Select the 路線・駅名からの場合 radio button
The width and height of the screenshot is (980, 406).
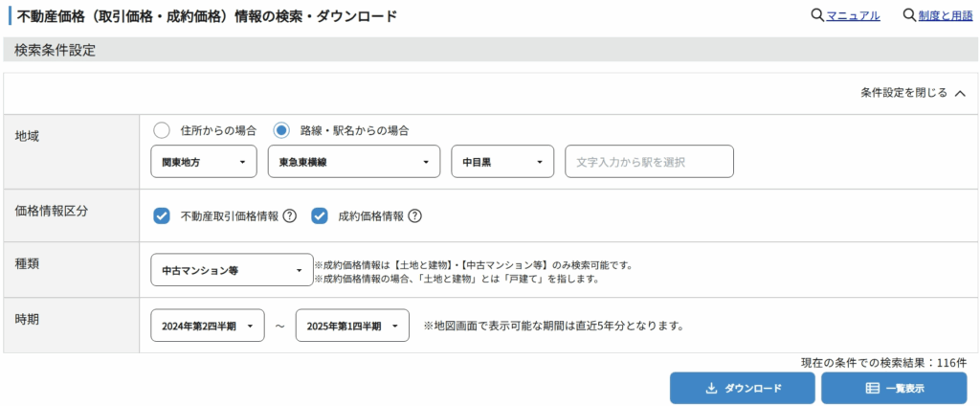281,130
